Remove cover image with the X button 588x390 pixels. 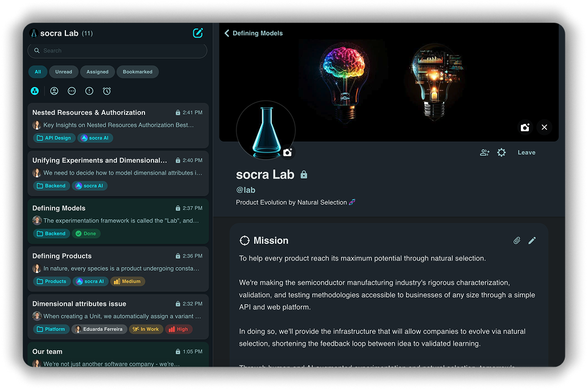point(544,127)
